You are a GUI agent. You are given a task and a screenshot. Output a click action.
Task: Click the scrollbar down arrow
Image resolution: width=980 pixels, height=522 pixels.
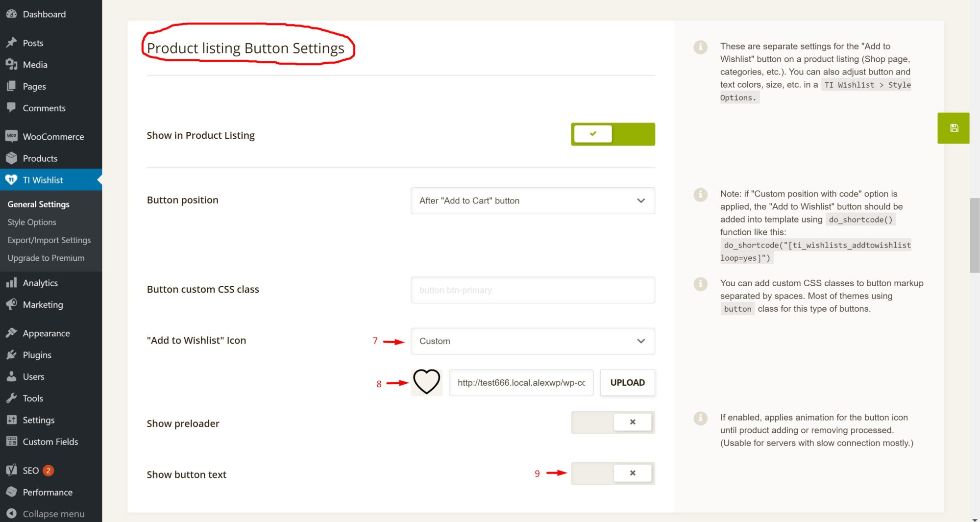click(x=975, y=519)
